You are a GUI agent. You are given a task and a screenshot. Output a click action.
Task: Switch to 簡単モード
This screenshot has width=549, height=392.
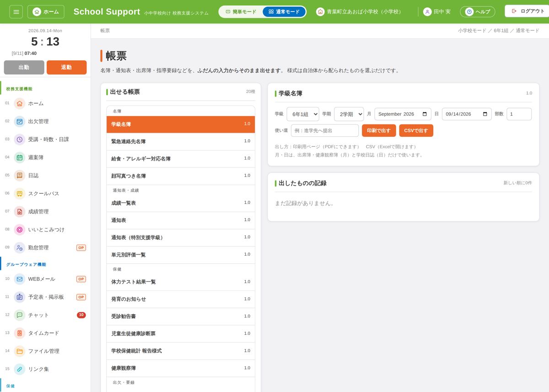tap(241, 12)
